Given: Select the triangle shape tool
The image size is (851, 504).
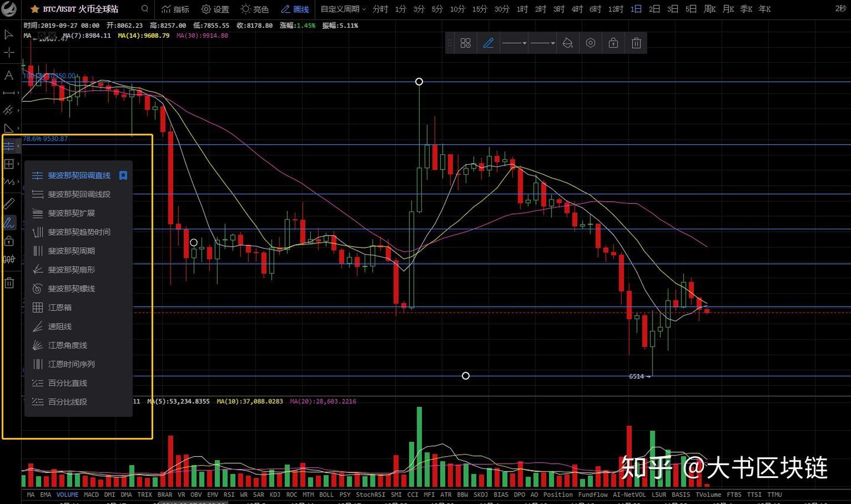Looking at the screenshot, I should point(9,128).
